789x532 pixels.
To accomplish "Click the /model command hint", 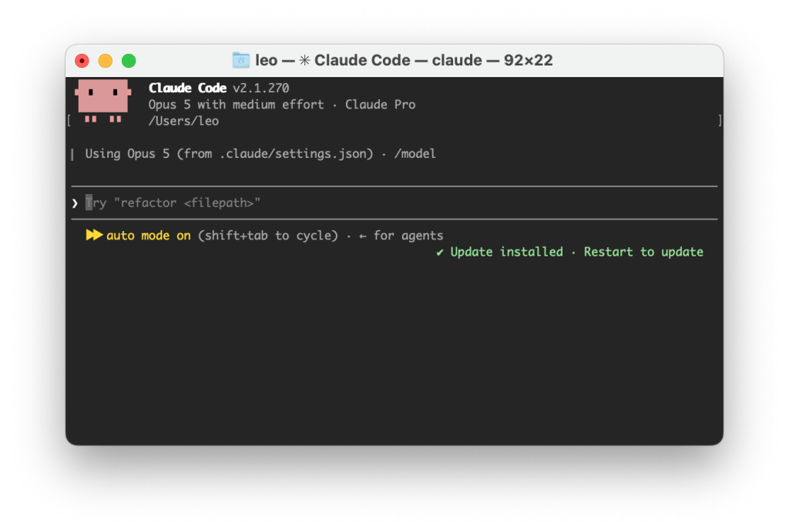I will (415, 154).
